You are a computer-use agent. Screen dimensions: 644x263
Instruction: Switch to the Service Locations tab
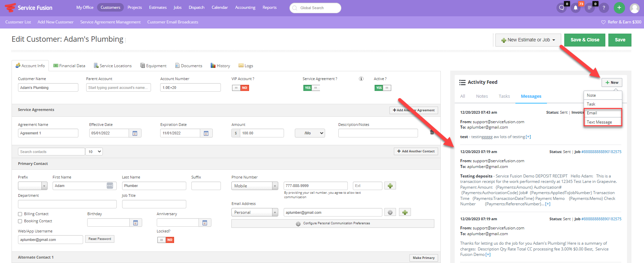[x=113, y=66]
